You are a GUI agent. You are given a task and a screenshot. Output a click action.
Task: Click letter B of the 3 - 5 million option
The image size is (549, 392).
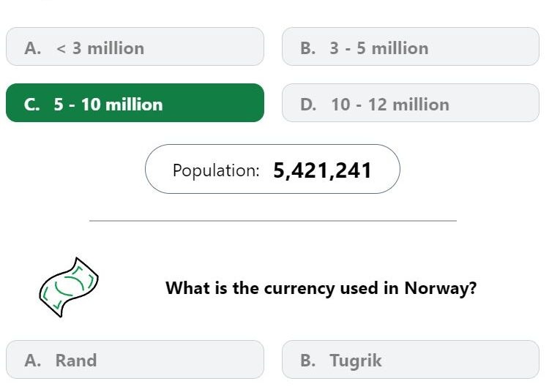[x=307, y=48]
